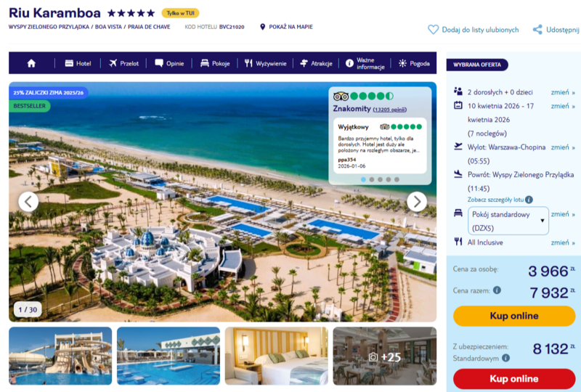Image resolution: width=581 pixels, height=392 pixels.
Task: Select the last review carousel dot
Action: [397, 179]
